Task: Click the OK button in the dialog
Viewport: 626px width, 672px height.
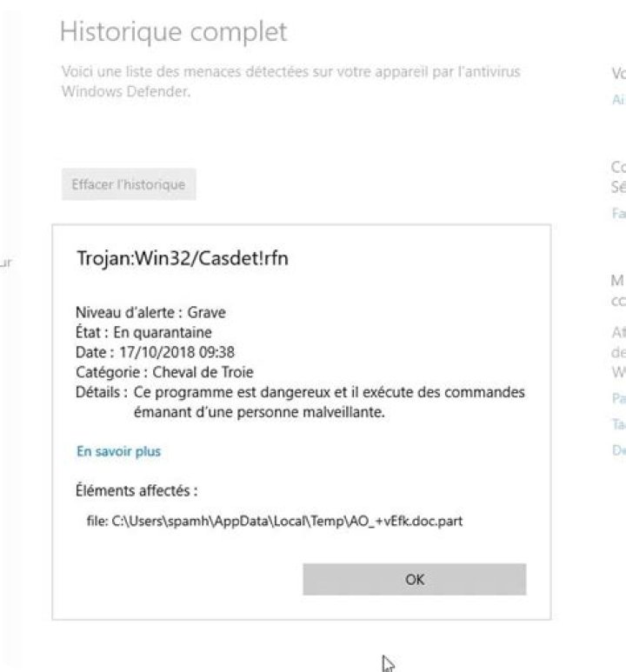Action: 414,579
